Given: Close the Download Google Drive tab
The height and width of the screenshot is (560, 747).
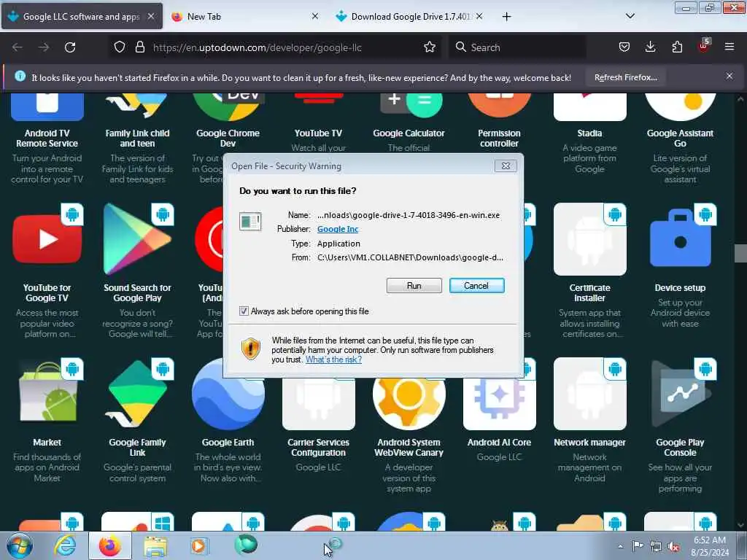Looking at the screenshot, I should [x=479, y=16].
